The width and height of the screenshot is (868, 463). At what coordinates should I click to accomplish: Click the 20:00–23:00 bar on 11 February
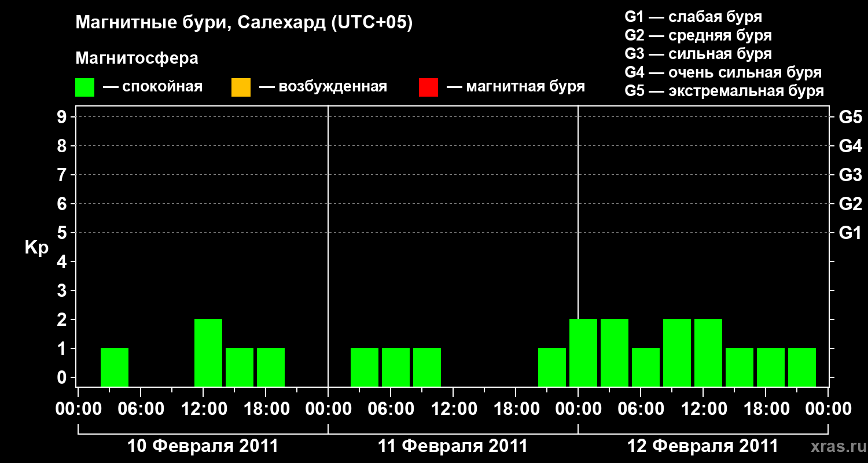click(552, 367)
